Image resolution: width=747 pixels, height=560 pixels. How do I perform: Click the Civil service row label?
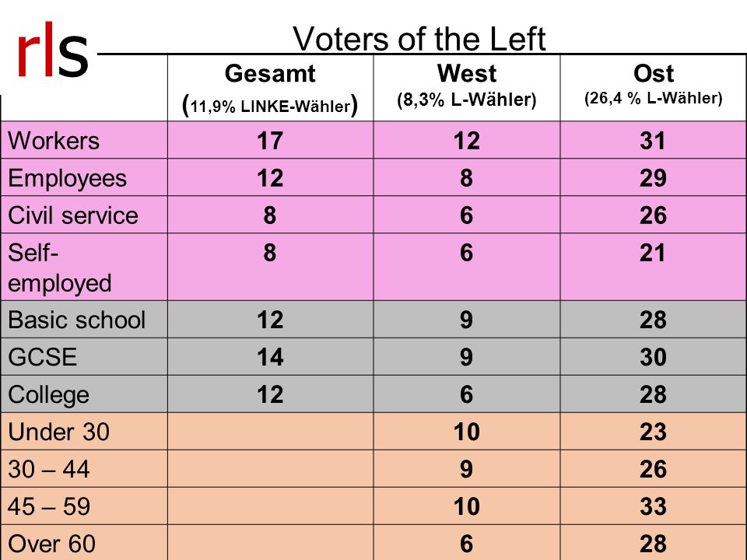pyautogui.click(x=73, y=215)
